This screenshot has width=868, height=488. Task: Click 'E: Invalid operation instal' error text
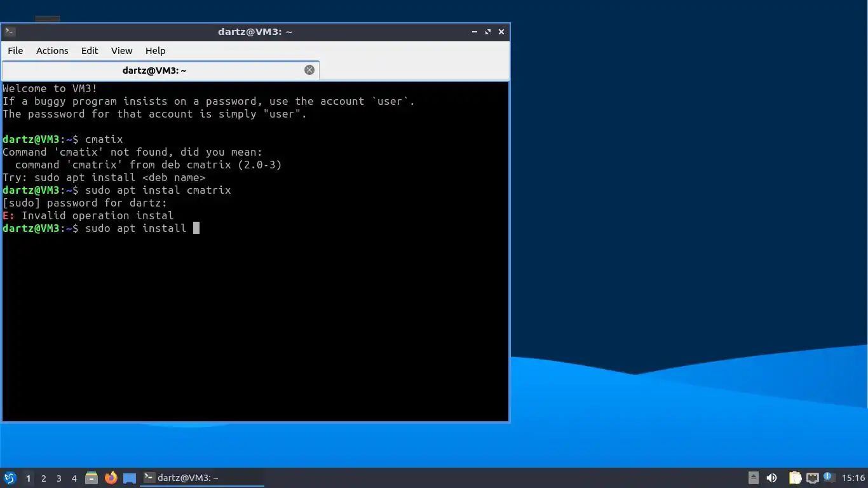coord(88,215)
